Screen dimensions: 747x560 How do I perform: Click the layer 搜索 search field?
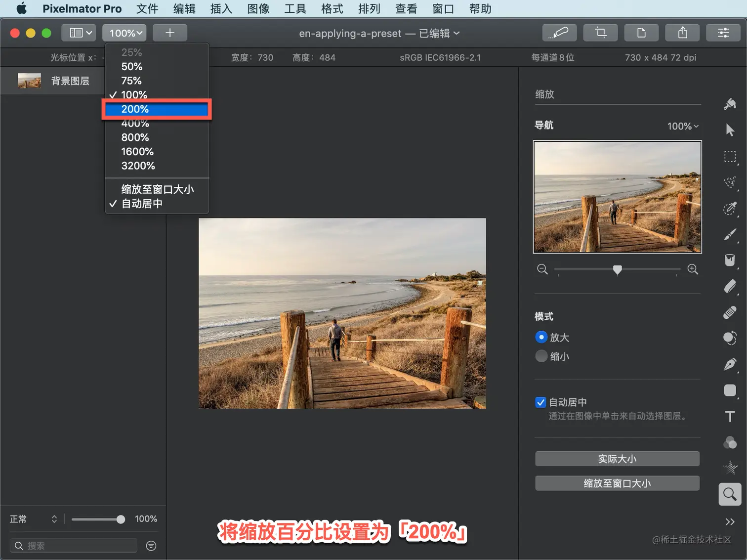point(73,546)
